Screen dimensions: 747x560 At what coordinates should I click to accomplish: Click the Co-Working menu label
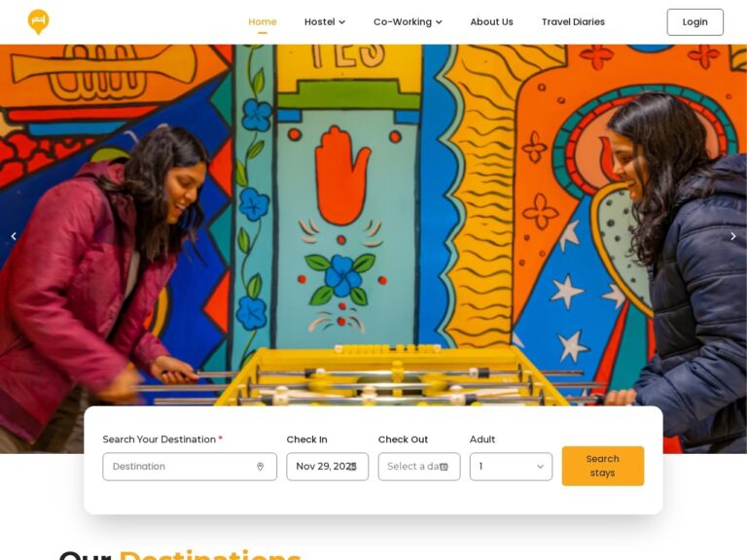point(403,22)
